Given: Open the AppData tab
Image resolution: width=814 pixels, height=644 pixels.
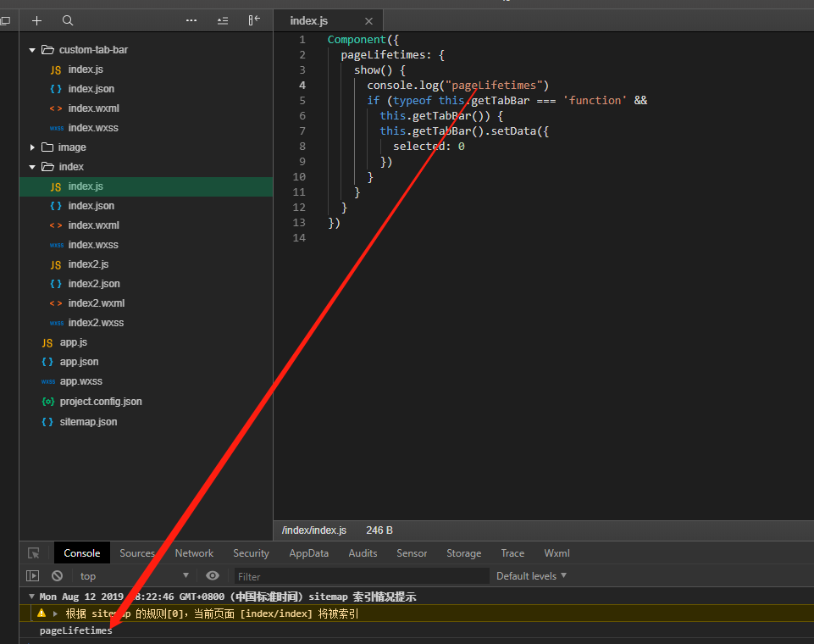Looking at the screenshot, I should pos(309,553).
